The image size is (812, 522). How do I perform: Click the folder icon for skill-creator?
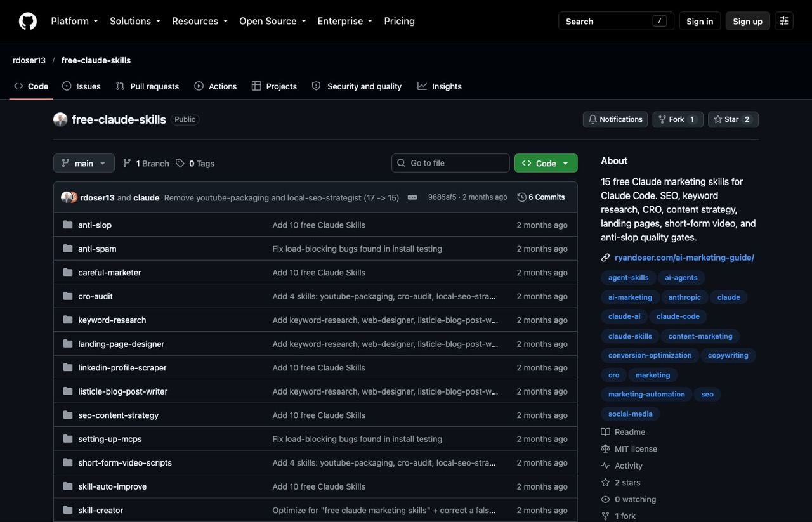coord(68,510)
